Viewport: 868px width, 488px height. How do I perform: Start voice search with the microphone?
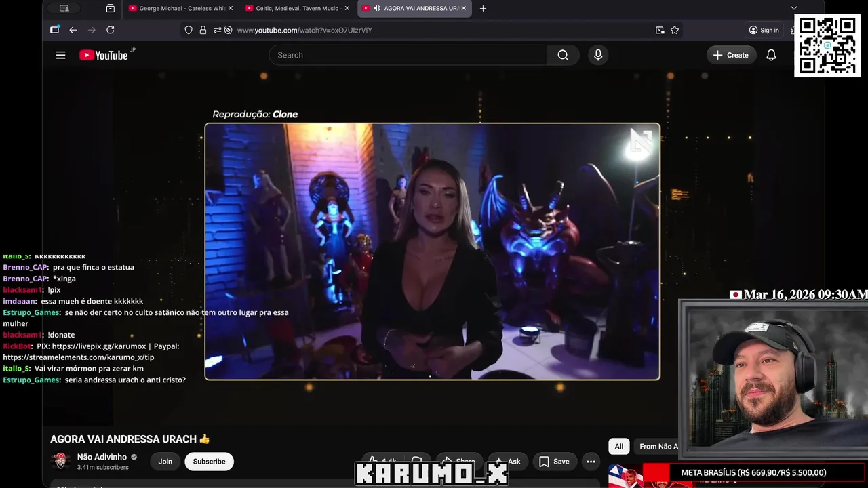click(598, 55)
